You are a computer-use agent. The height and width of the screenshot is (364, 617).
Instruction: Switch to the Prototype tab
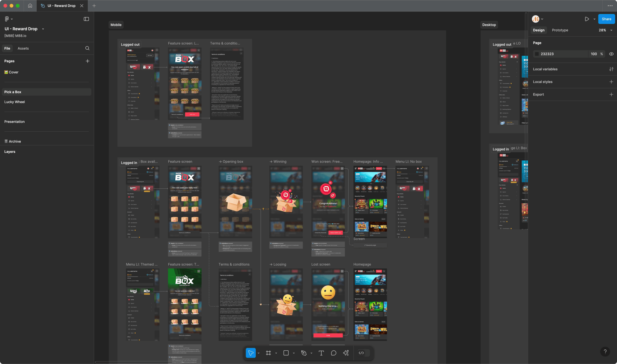pos(560,30)
